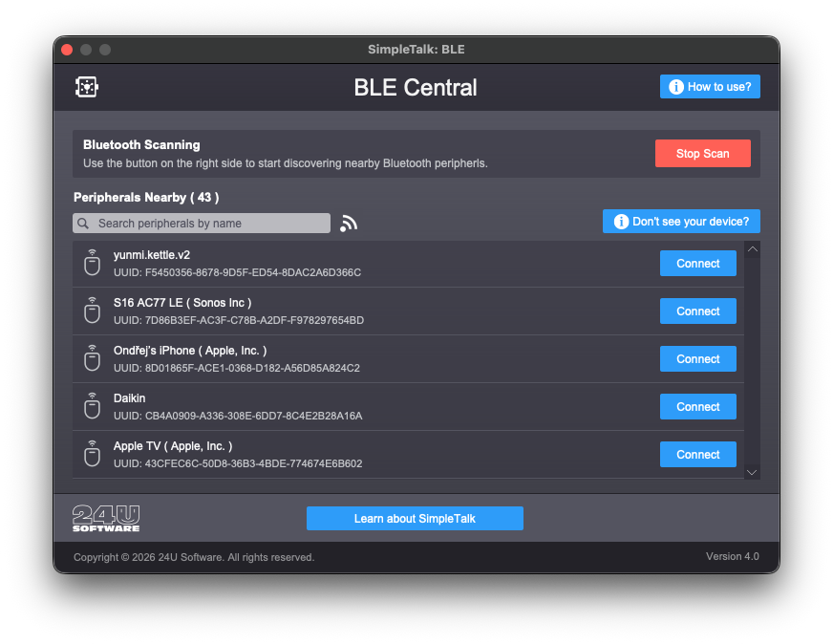Click the scroll down arrow of the peripherals list
The width and height of the screenshot is (833, 644).
(x=752, y=472)
